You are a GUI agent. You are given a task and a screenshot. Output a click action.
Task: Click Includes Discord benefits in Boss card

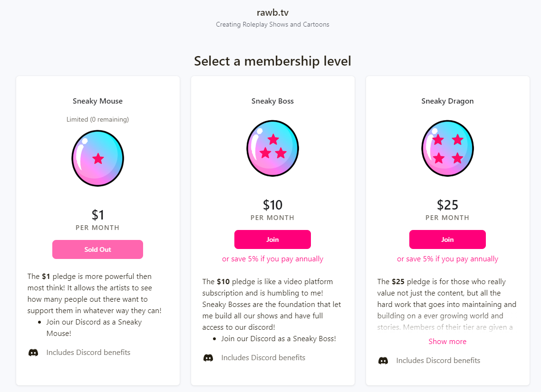263,357
